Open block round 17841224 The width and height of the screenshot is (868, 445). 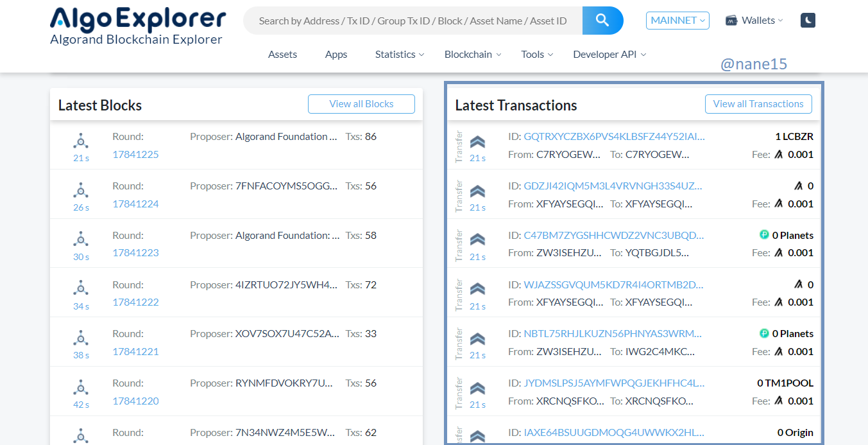136,204
